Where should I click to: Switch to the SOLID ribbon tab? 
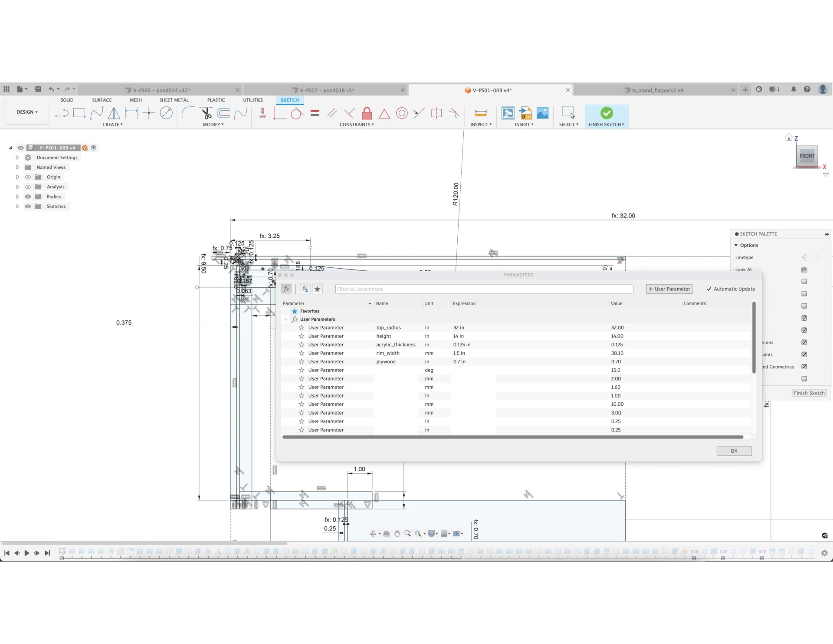coord(67,100)
